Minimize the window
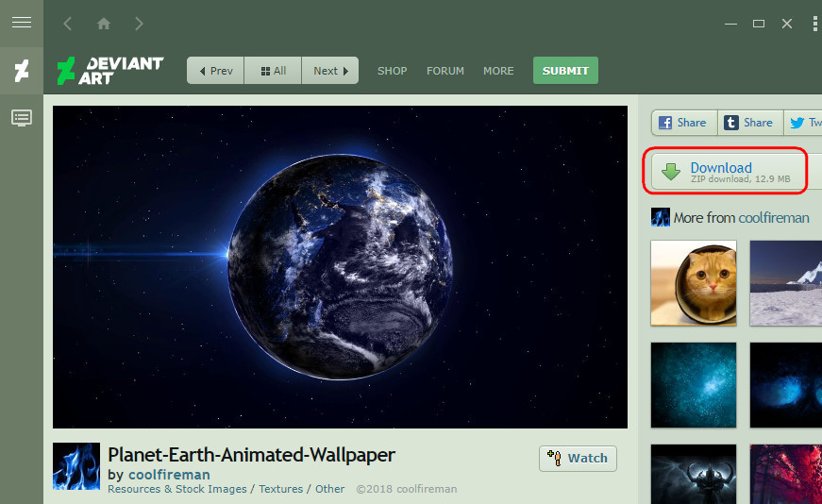This screenshot has width=822, height=504. (730, 24)
